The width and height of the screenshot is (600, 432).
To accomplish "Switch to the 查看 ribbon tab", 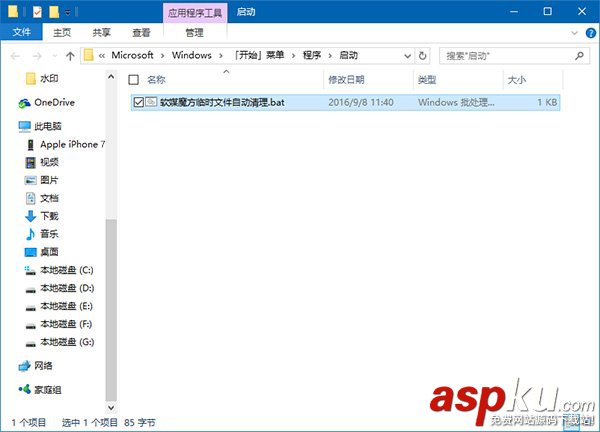I will pyautogui.click(x=141, y=33).
